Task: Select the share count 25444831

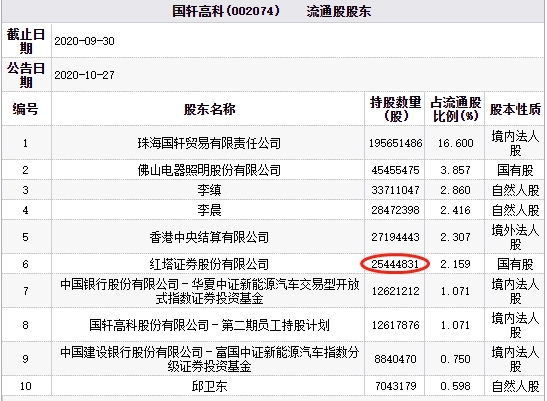Action: [395, 264]
